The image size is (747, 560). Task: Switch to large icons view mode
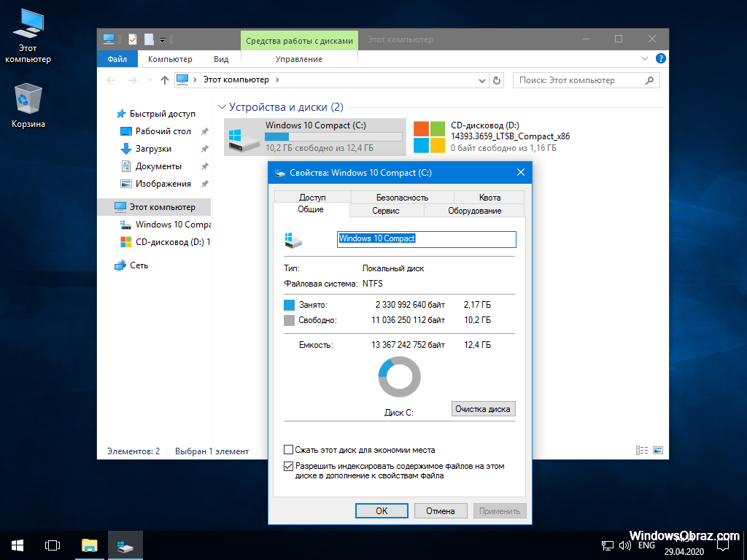tap(659, 451)
